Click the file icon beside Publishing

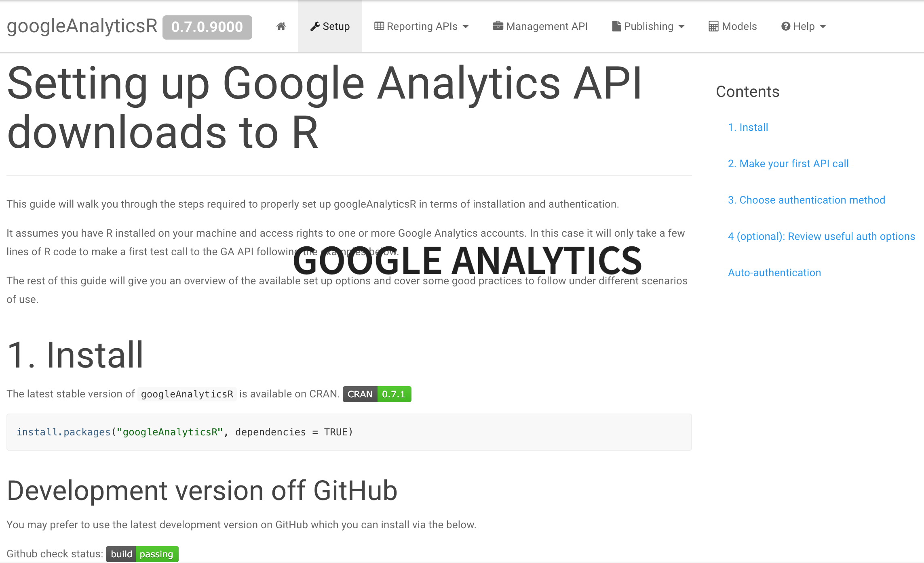(616, 26)
